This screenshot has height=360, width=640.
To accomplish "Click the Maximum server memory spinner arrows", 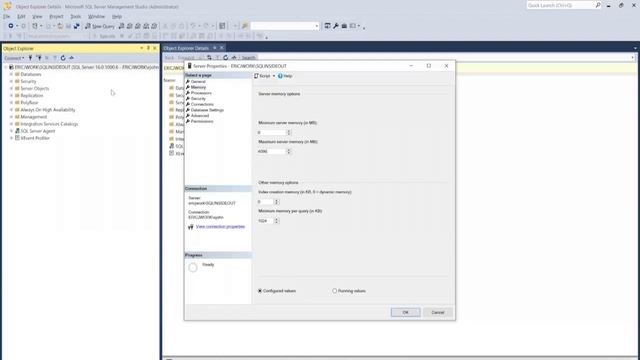I will pos(289,151).
